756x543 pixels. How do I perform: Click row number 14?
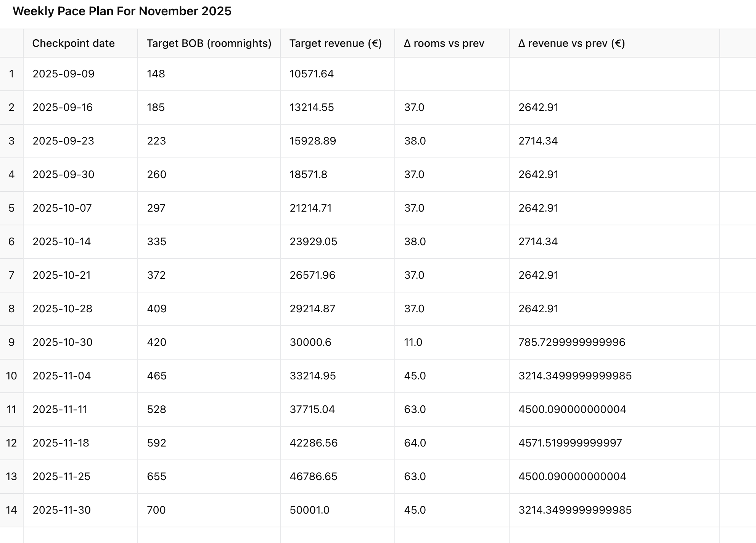click(11, 510)
